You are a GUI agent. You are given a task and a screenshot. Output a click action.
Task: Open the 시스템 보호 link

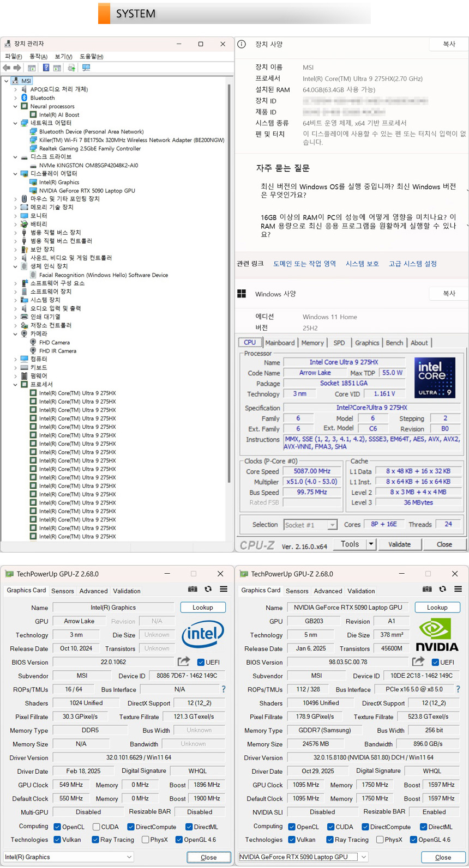pos(362,264)
